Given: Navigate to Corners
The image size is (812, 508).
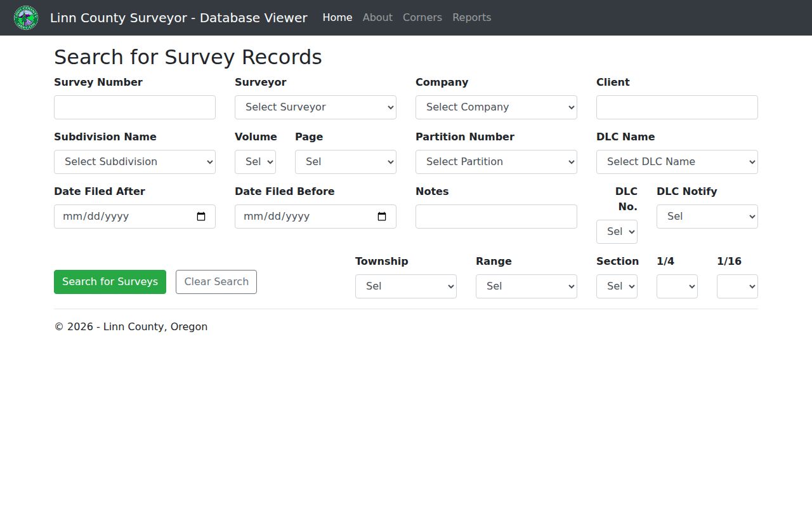Looking at the screenshot, I should point(422,18).
